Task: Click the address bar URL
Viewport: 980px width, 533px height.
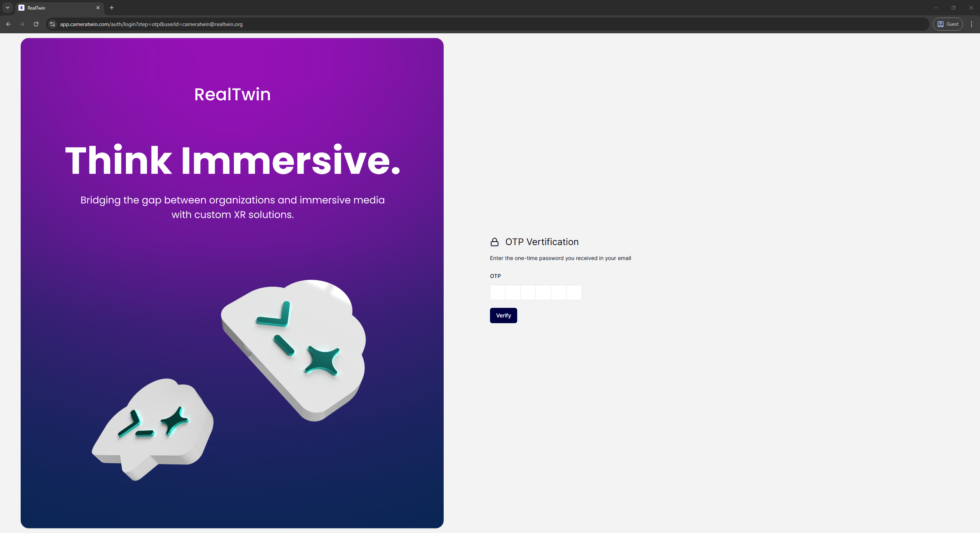Action: [x=151, y=24]
